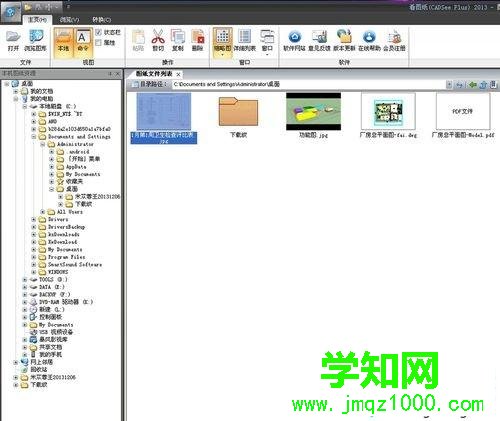
Task: Select the DATA (E:) drive
Action: pos(52,287)
